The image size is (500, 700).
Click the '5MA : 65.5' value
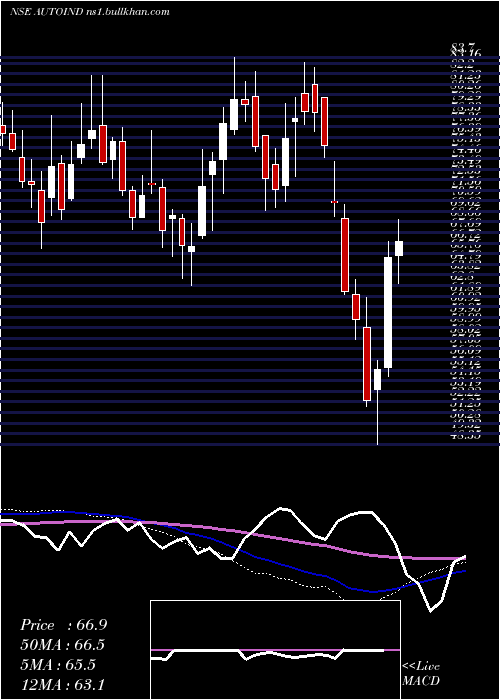(58, 665)
